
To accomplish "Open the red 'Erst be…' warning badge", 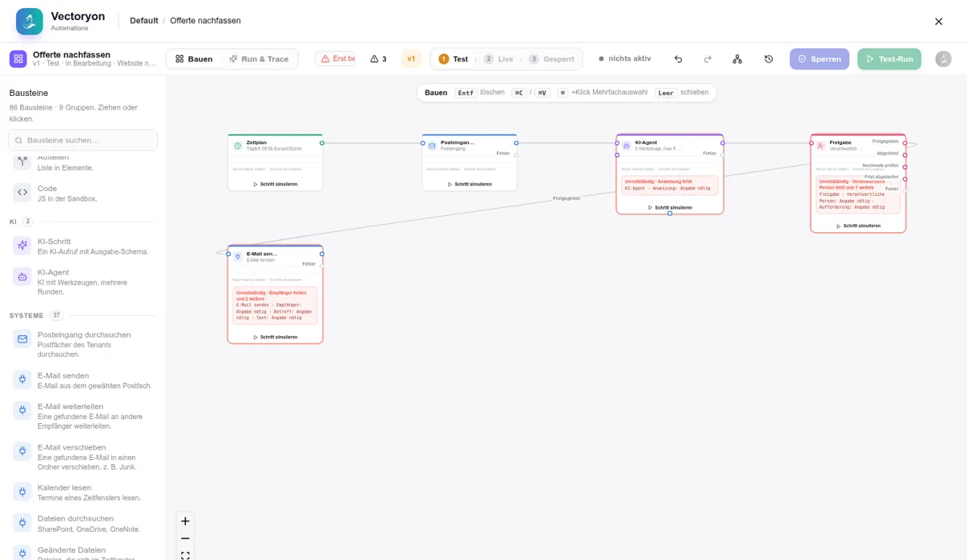I will click(x=335, y=59).
